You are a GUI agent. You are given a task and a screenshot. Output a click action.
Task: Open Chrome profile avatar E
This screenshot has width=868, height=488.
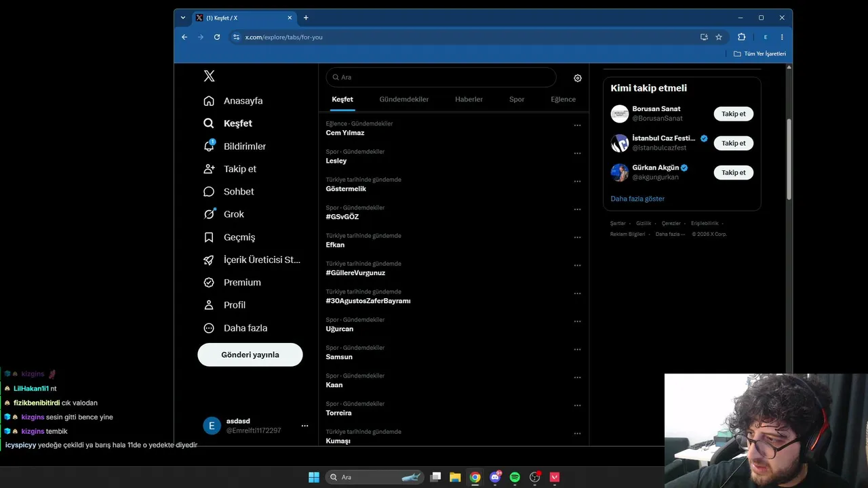pyautogui.click(x=765, y=37)
